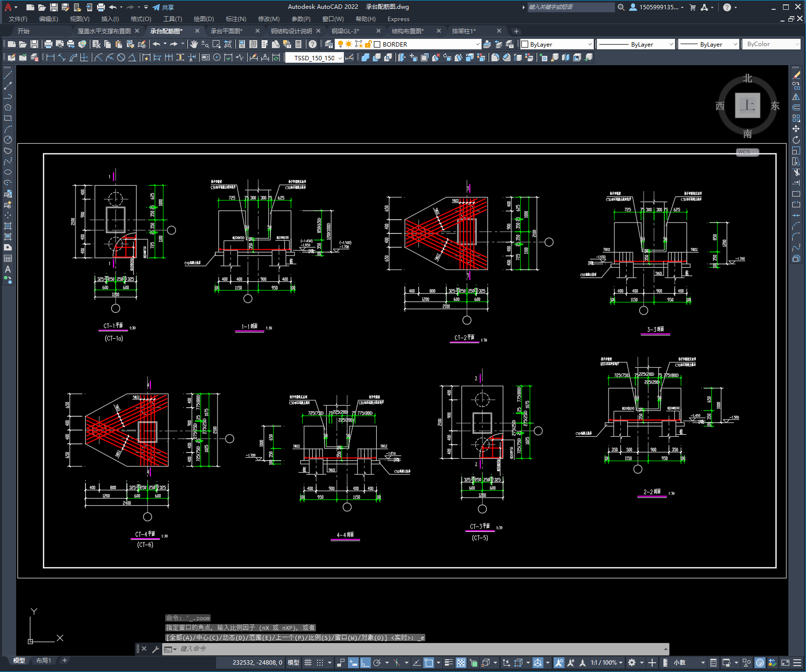Open annotation scale 1:1 / 100% dropdown
Screen dimensions: 806x672
click(607, 663)
